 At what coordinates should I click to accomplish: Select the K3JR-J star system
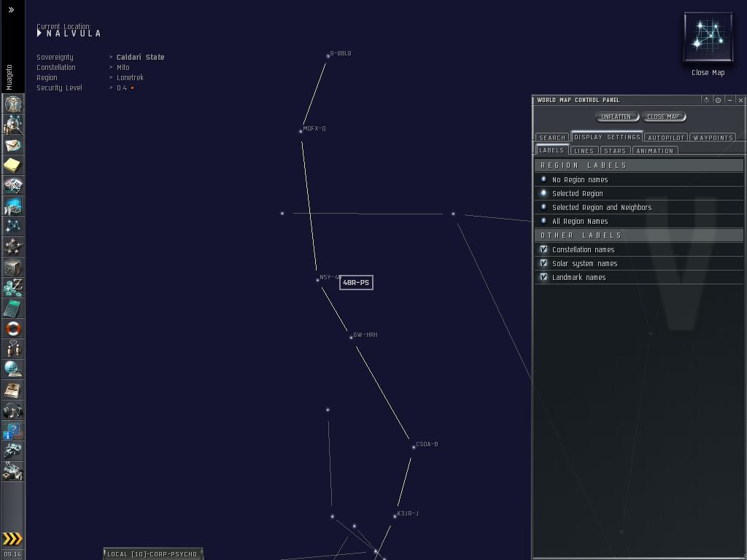[395, 516]
